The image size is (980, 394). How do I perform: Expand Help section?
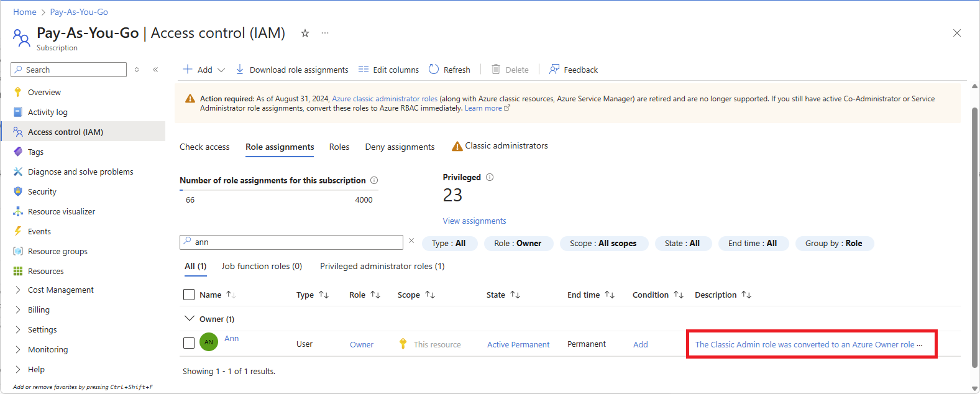pyautogui.click(x=36, y=369)
